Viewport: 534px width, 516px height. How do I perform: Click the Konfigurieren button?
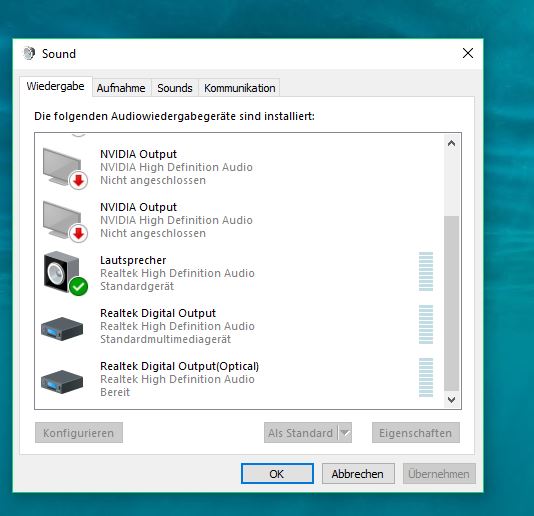[x=79, y=433]
